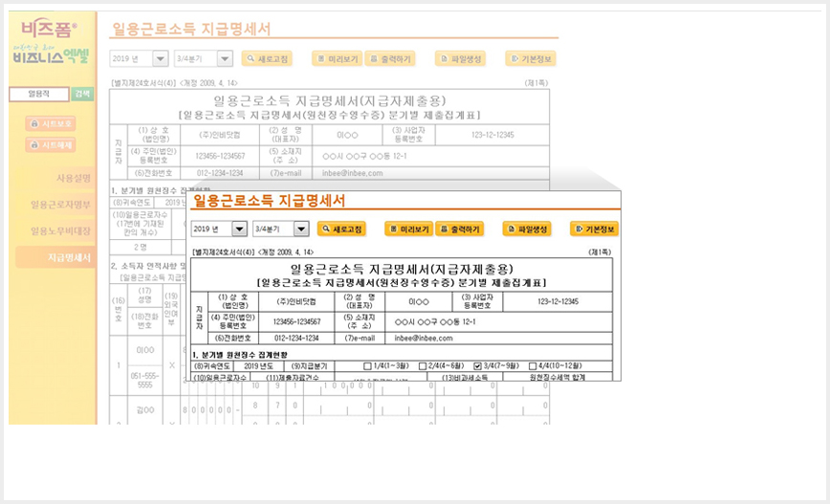Click 기본정보 in the background sheet toolbar
The width and height of the screenshot is (830, 504).
coord(531,58)
